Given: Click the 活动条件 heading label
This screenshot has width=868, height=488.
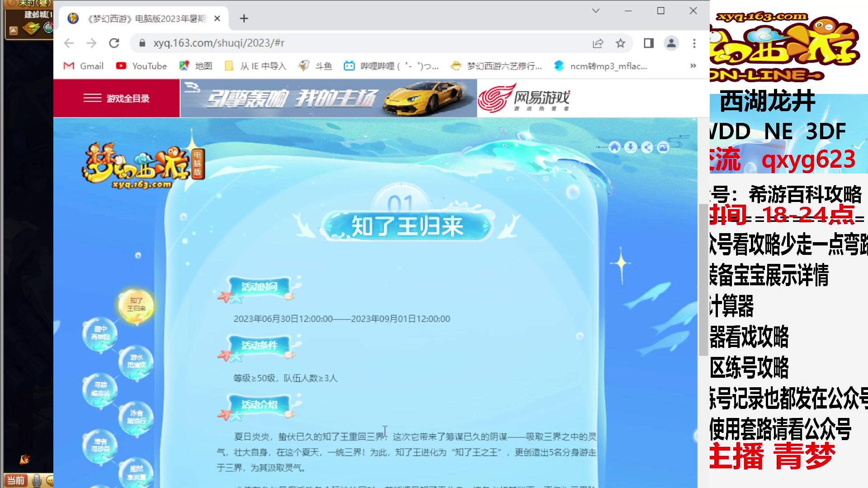Looking at the screenshot, I should pos(259,346).
